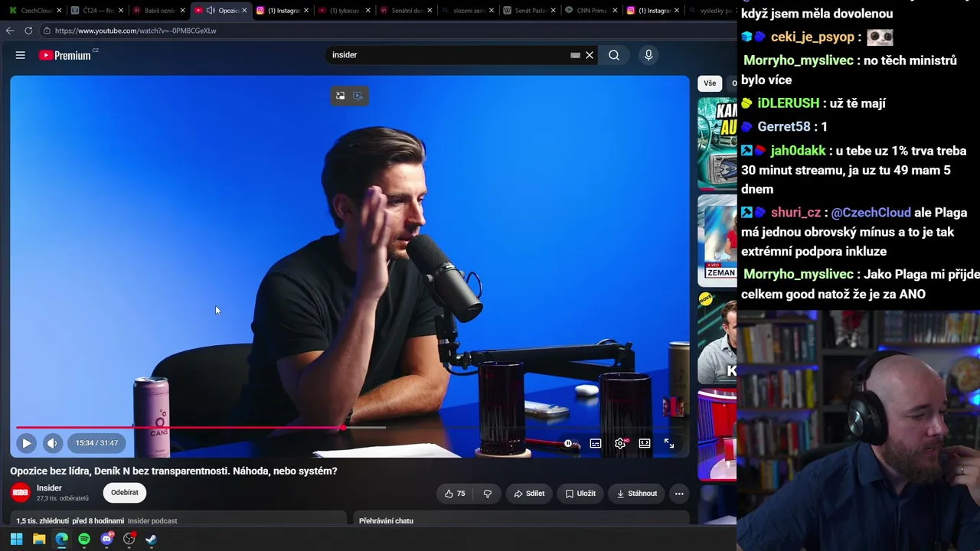Open the first recommended video thumbnail
Image resolution: width=980 pixels, height=551 pixels.
tap(717, 144)
